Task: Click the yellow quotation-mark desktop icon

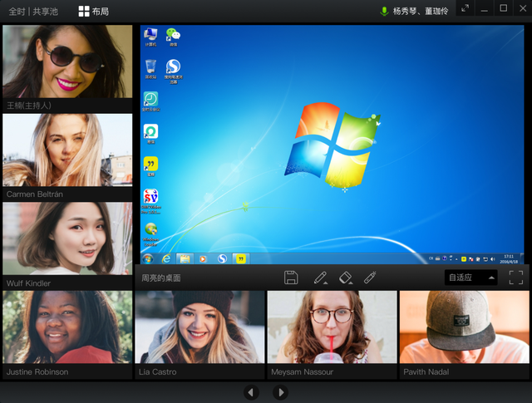Action: [x=150, y=166]
